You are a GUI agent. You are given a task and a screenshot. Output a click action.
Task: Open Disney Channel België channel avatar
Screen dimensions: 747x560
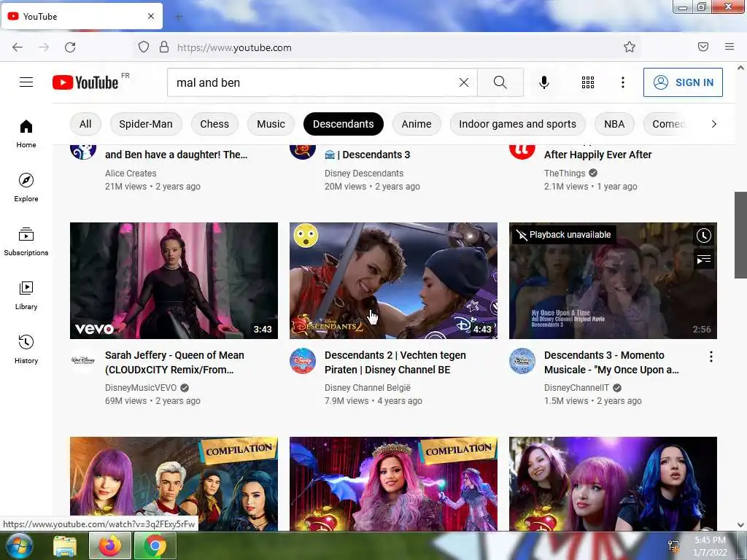point(303,361)
